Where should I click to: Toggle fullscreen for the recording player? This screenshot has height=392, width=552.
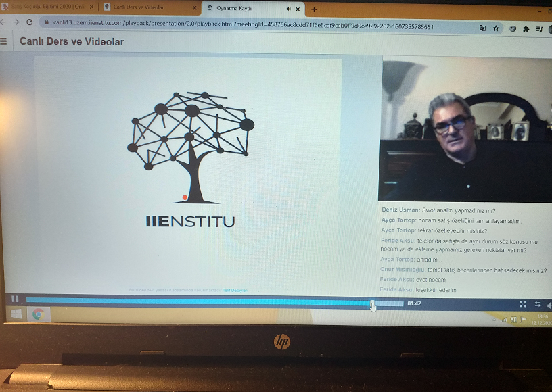pyautogui.click(x=523, y=304)
